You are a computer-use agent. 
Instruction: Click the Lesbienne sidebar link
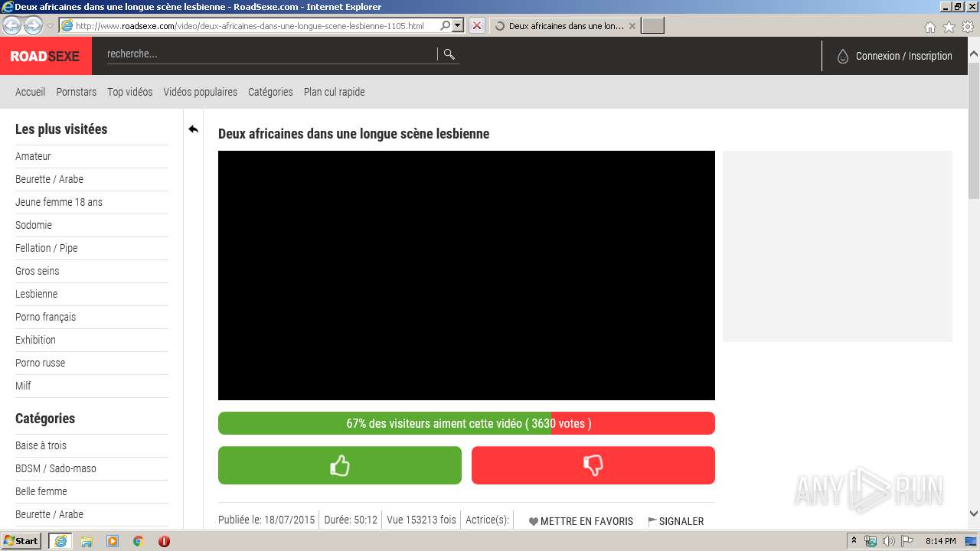click(36, 294)
